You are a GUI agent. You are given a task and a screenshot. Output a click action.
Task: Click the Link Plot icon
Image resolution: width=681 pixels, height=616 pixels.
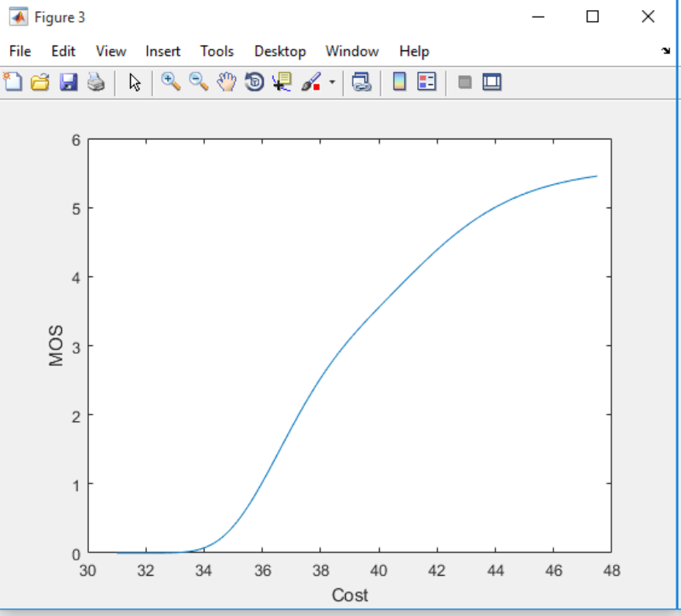pos(361,82)
